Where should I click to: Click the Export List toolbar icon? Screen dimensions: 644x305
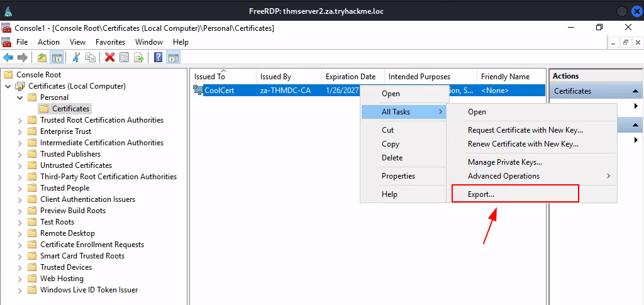tap(139, 57)
